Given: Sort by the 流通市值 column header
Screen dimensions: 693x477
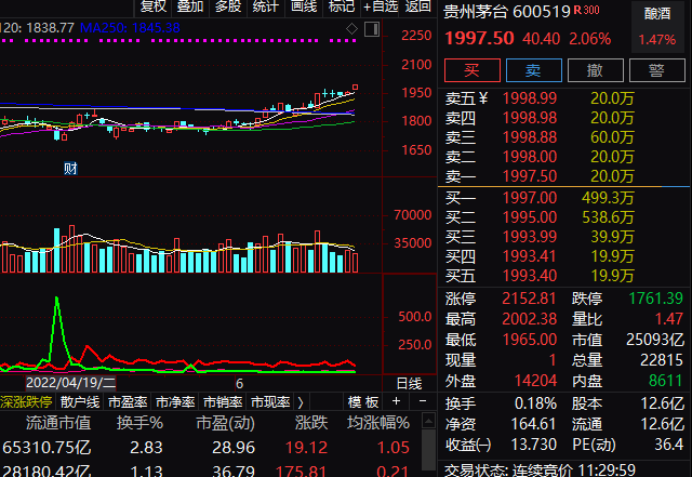Looking at the screenshot, I should 59,423.
